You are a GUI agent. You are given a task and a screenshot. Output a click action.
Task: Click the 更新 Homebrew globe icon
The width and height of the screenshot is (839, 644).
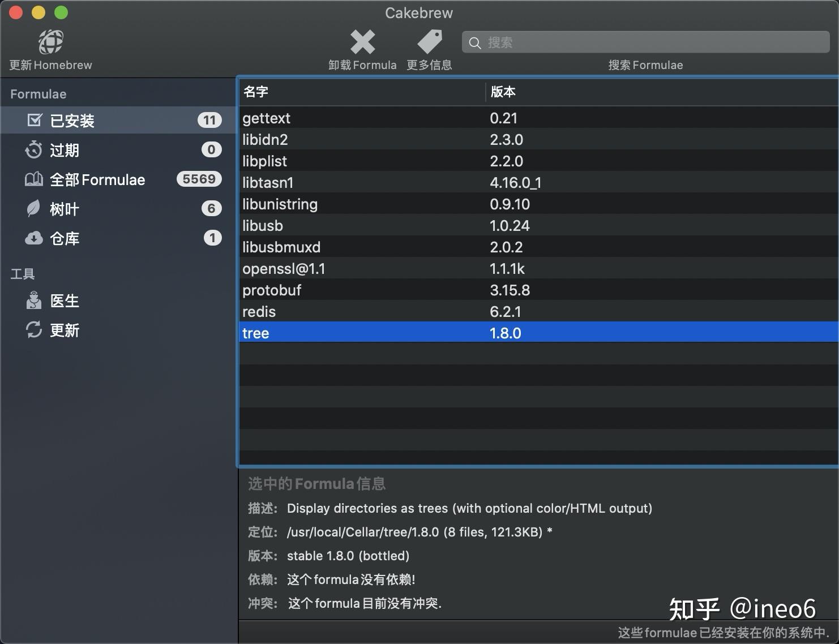tap(50, 41)
